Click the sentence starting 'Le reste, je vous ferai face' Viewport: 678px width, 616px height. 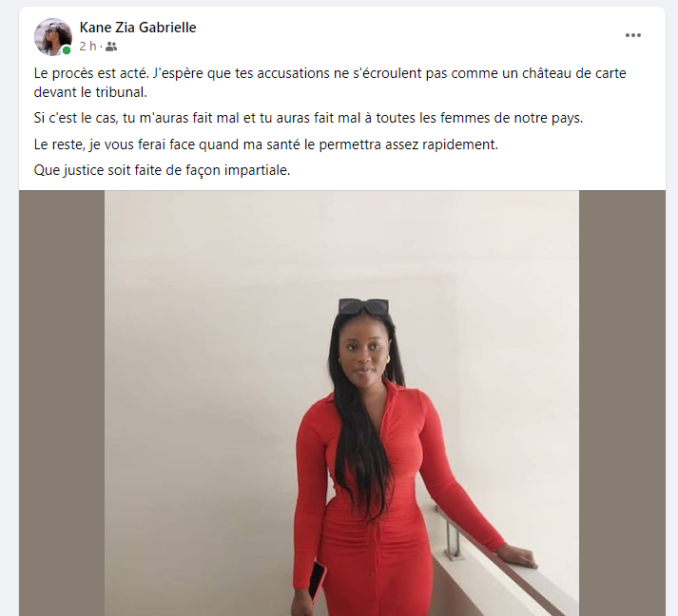pyautogui.click(x=266, y=144)
